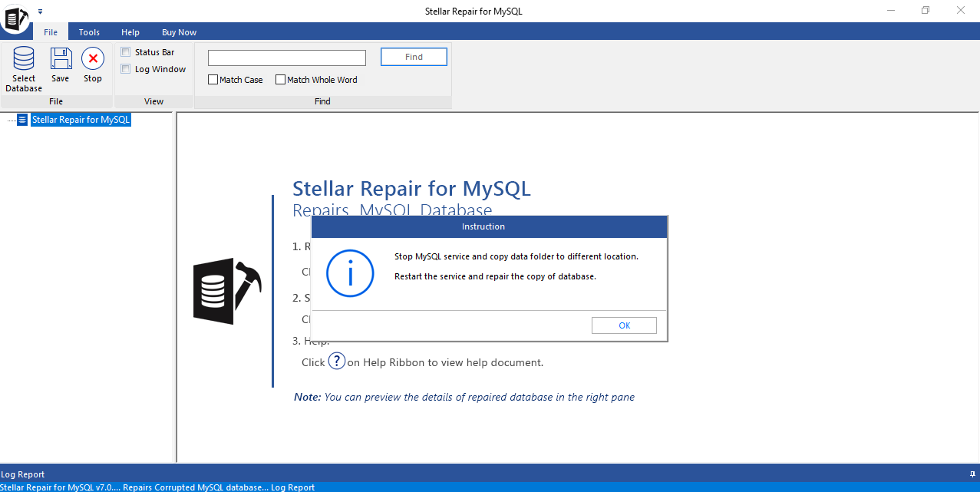Enable the Status Bar checkbox
980x492 pixels.
(x=126, y=52)
